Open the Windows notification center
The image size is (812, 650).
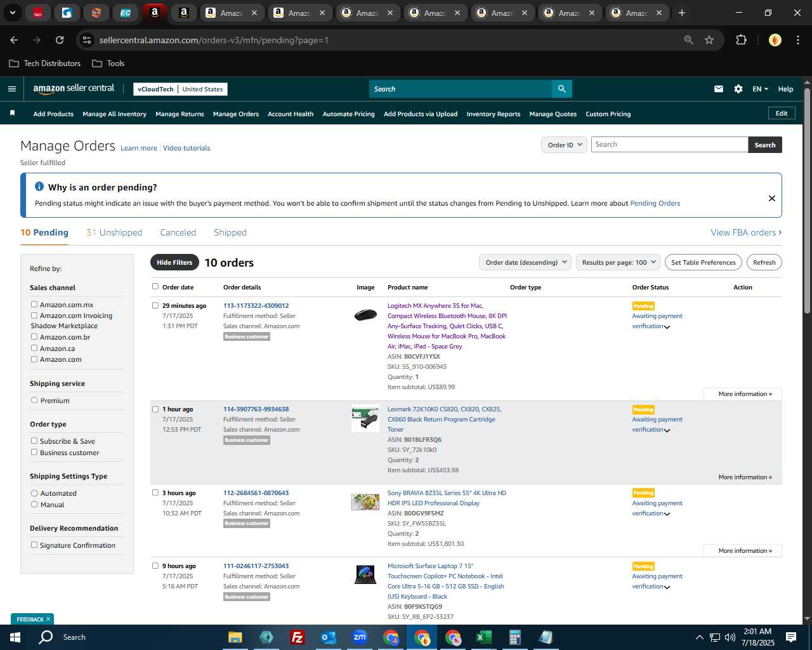pyautogui.click(x=791, y=637)
